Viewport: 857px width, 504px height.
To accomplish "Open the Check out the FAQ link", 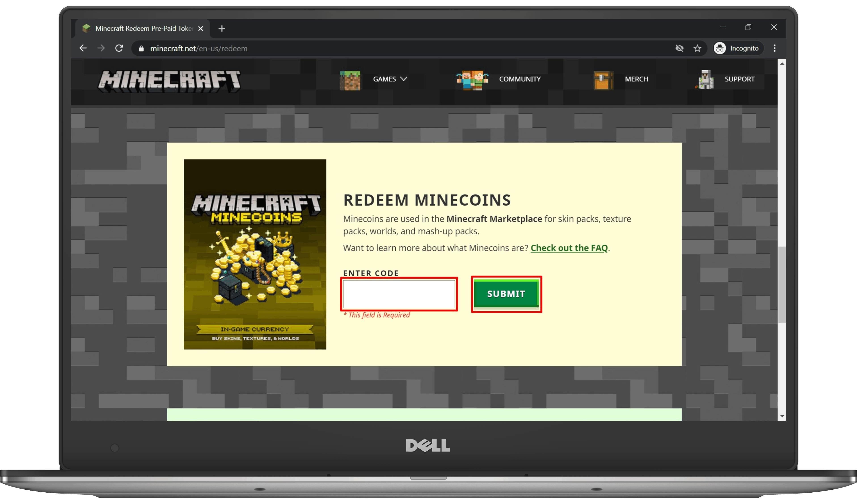I will (x=569, y=248).
